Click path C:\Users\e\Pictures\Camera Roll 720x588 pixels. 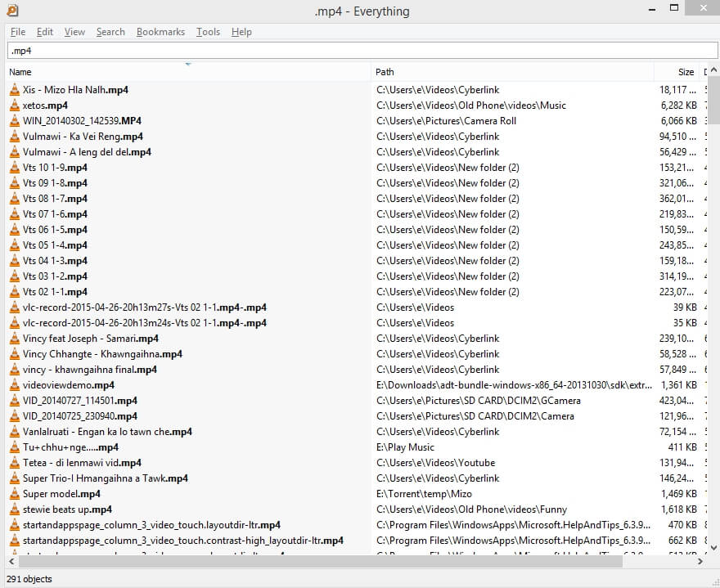coord(447,121)
